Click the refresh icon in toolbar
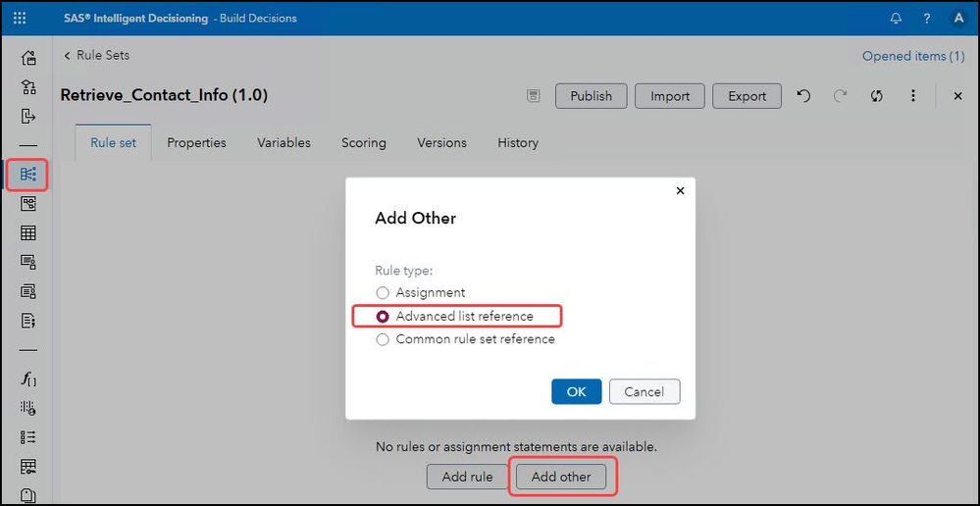Screen dimensions: 980x506 click(x=877, y=96)
